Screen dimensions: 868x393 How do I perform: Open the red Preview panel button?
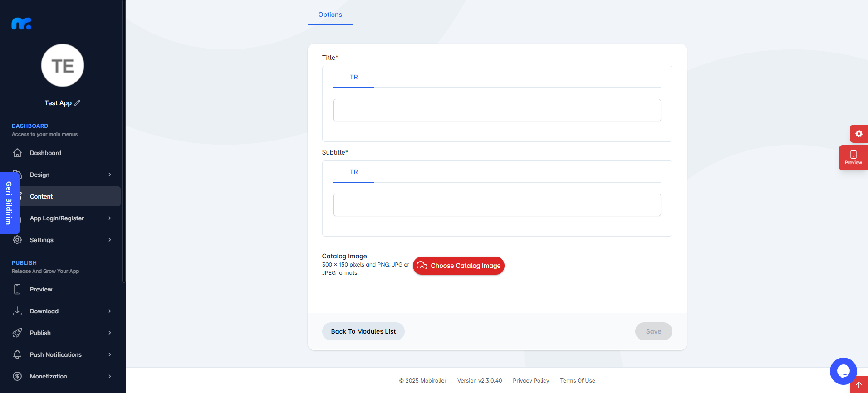(853, 158)
